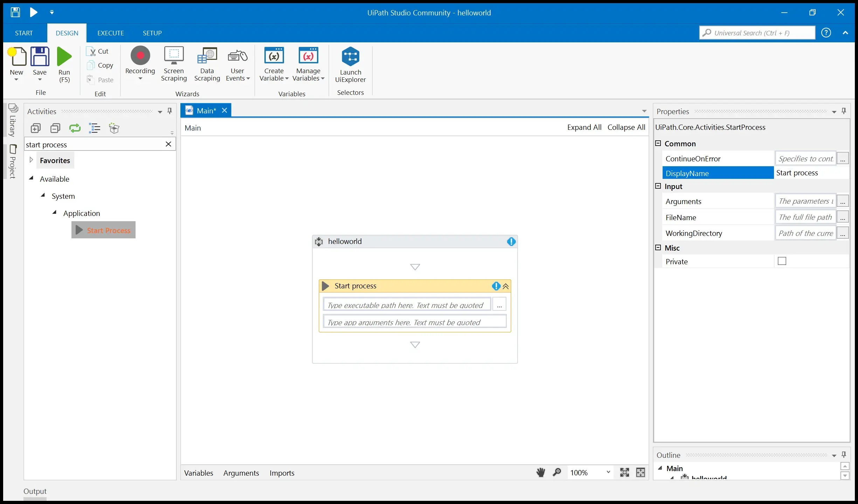
Task: Click the helloworld sequence warning icon
Action: click(511, 241)
